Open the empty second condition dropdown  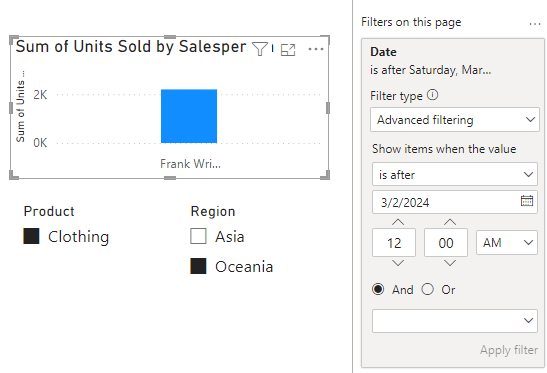click(455, 321)
